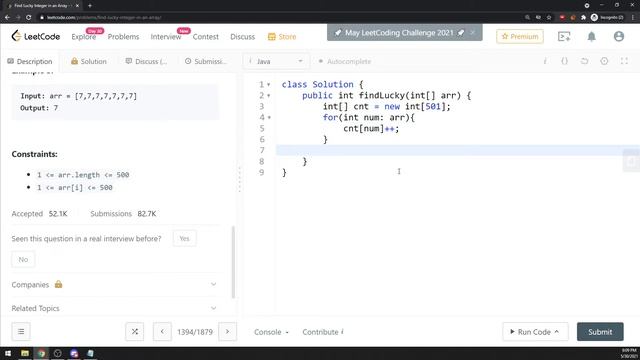Click the Premium button
Screen dimensions: 640x360
(x=520, y=36)
